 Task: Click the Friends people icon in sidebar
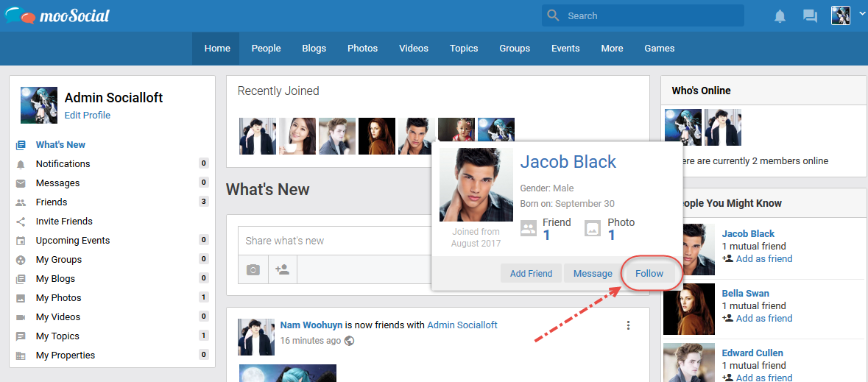point(21,202)
